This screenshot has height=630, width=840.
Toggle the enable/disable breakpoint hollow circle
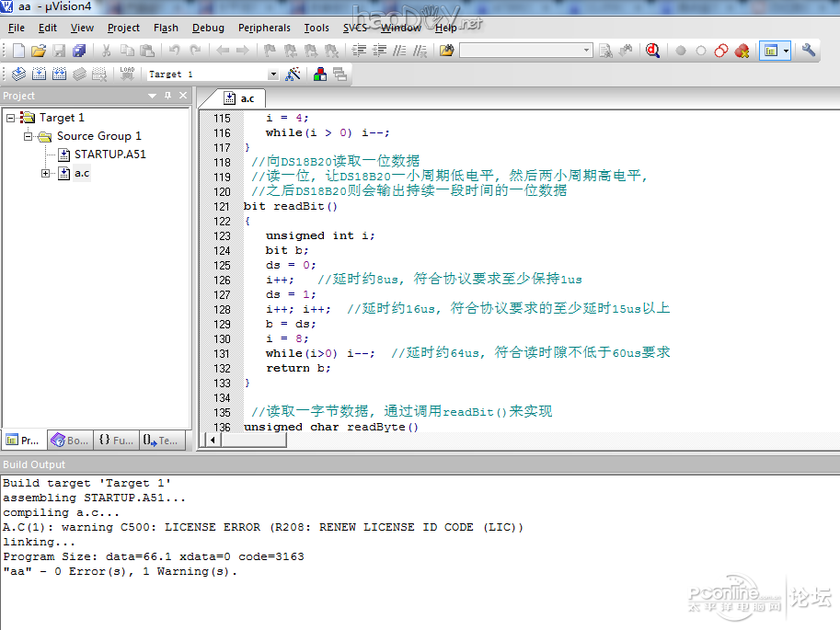(701, 51)
